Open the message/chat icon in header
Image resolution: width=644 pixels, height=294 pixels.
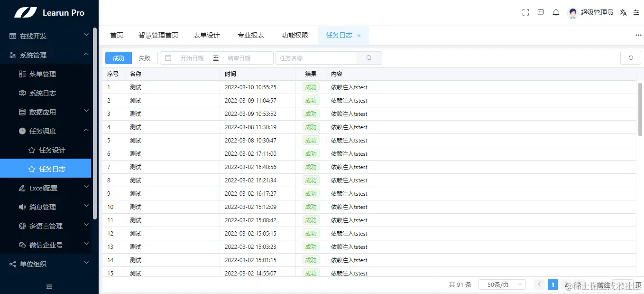coord(541,12)
